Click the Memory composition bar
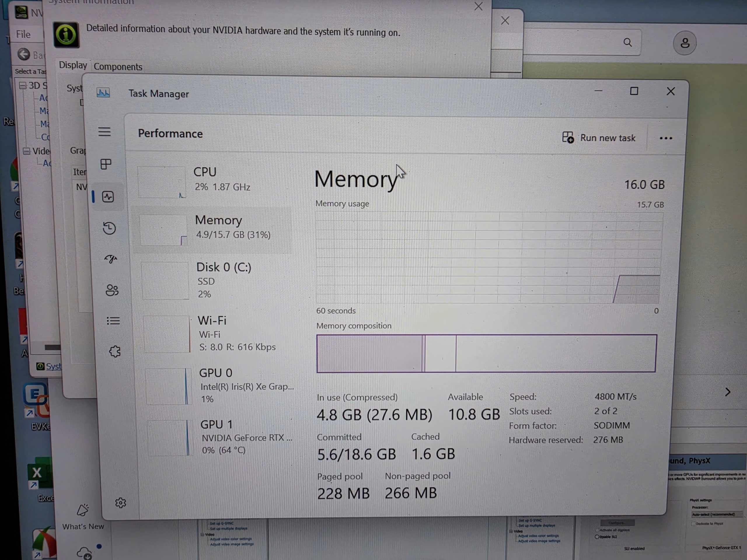747x560 pixels. 487,353
